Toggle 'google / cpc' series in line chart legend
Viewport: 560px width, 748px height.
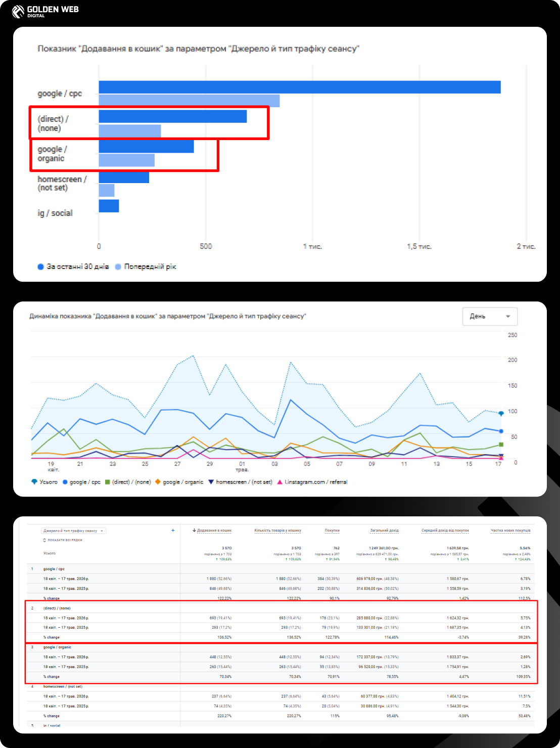81,482
